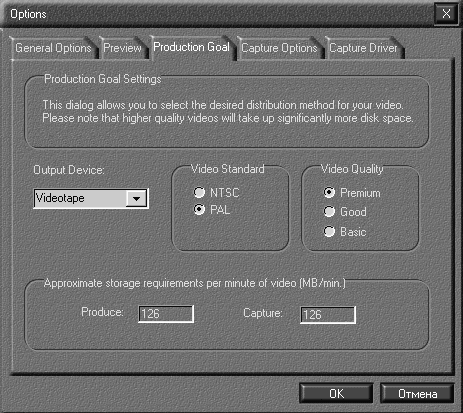
Task: Select the Production Goal tab
Action: pyautogui.click(x=192, y=47)
